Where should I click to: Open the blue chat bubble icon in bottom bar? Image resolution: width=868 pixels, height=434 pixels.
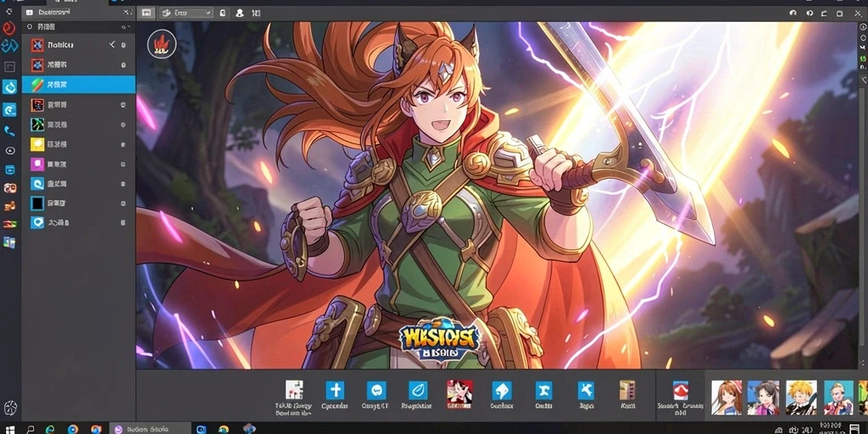pyautogui.click(x=376, y=390)
